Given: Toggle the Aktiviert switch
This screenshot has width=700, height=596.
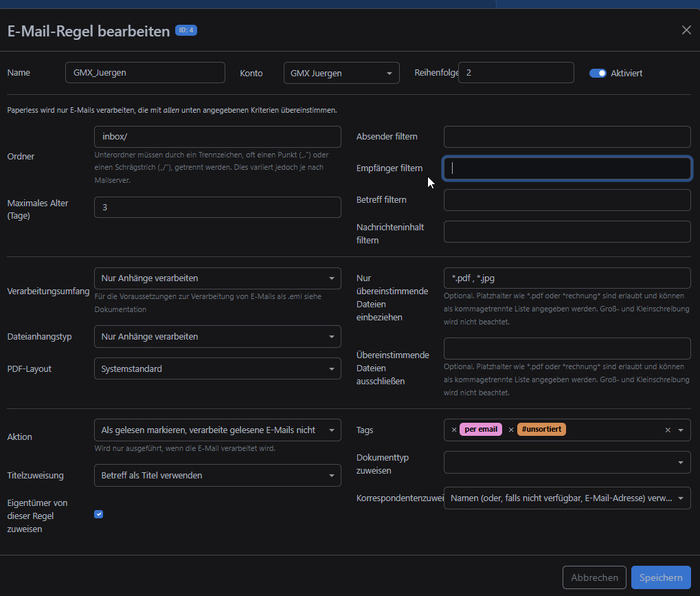Looking at the screenshot, I should pos(598,73).
